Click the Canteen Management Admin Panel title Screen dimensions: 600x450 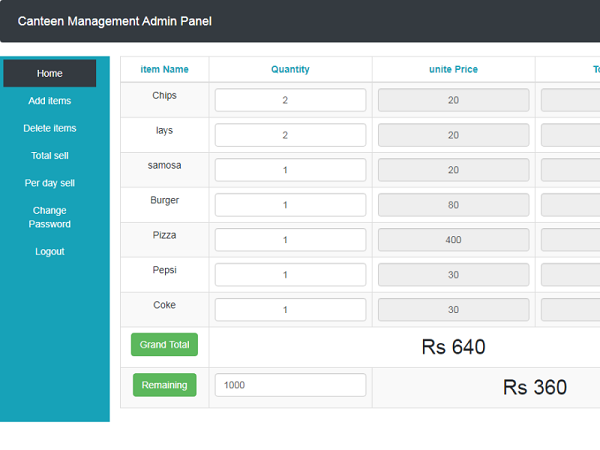click(114, 21)
